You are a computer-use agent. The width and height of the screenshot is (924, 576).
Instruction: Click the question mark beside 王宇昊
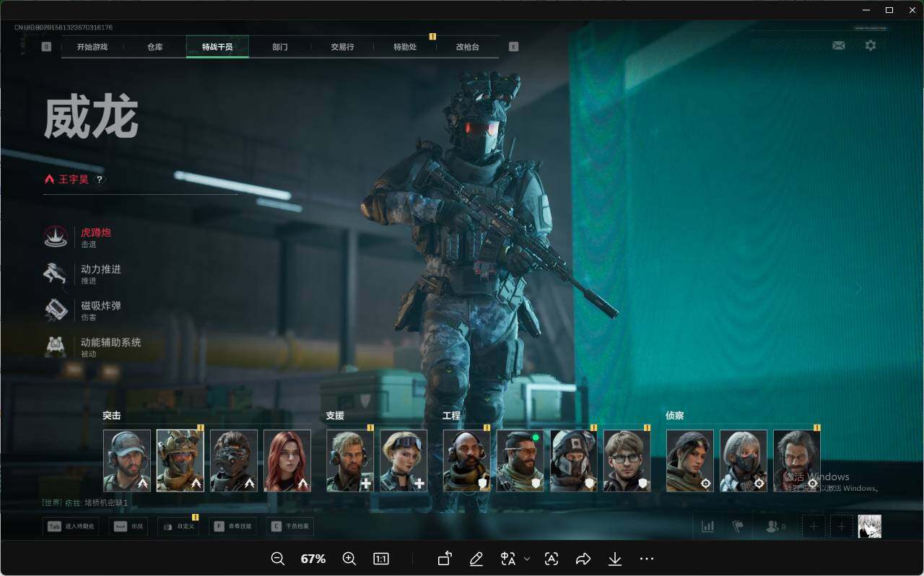pos(100,180)
